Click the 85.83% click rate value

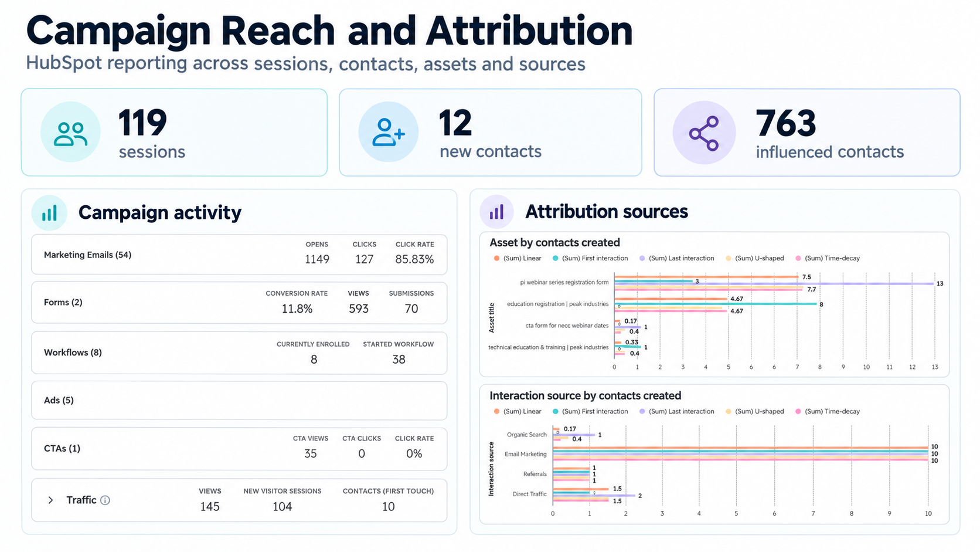pyautogui.click(x=414, y=259)
